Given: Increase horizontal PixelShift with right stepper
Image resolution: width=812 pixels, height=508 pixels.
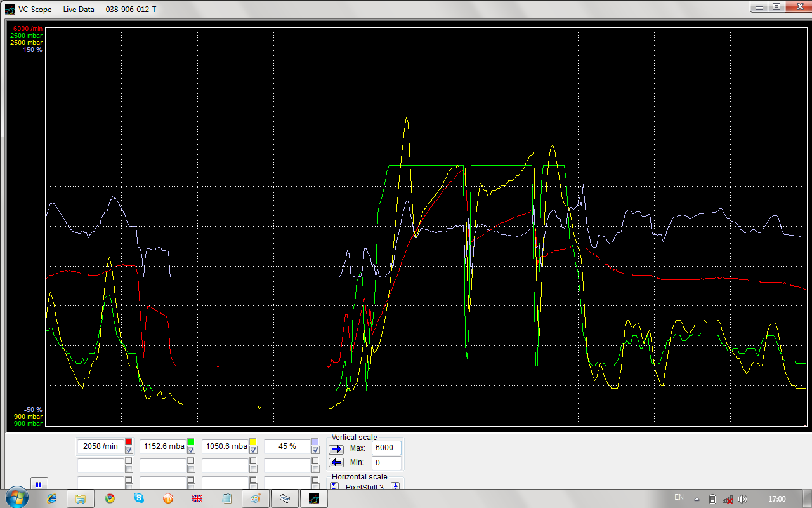Looking at the screenshot, I should coord(395,486).
